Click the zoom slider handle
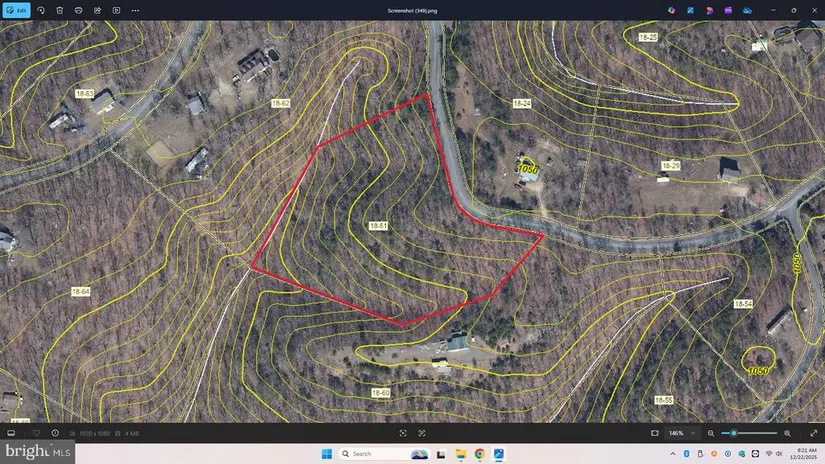The image size is (825, 464). (735, 433)
